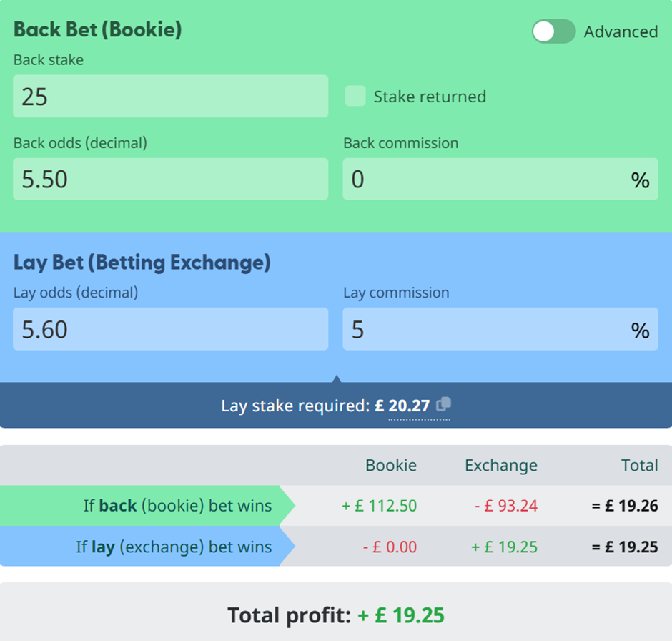Click the Stake returned label
Image resolution: width=672 pixels, height=641 pixels.
430,97
